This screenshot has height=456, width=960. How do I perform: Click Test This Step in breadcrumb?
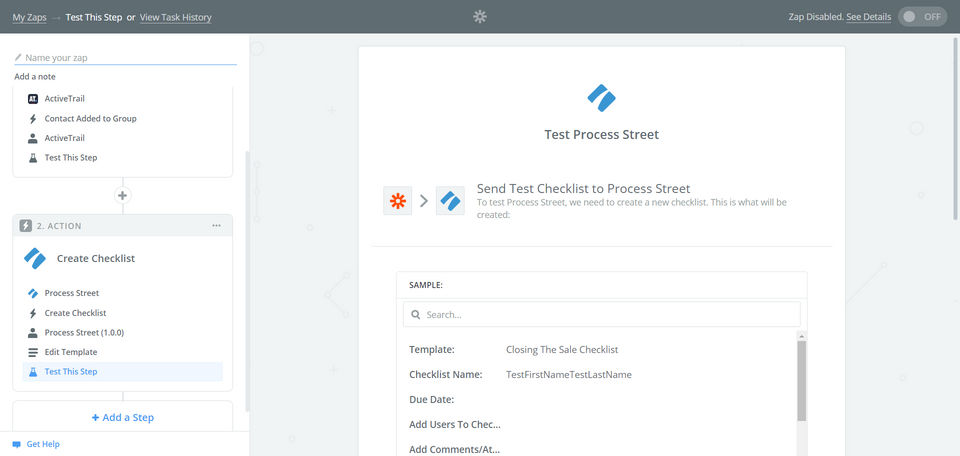(x=94, y=17)
